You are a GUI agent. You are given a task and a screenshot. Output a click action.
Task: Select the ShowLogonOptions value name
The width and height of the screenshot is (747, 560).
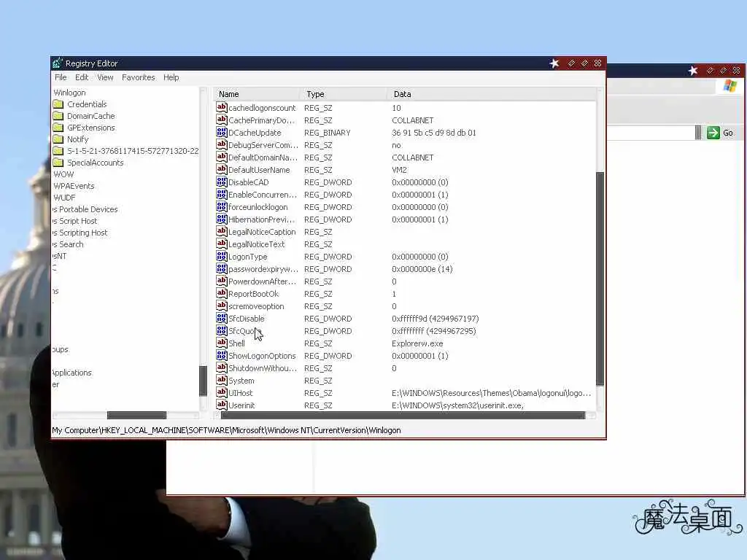(x=262, y=356)
